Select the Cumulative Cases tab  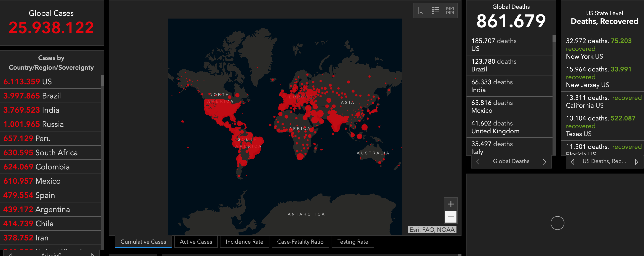[143, 242]
